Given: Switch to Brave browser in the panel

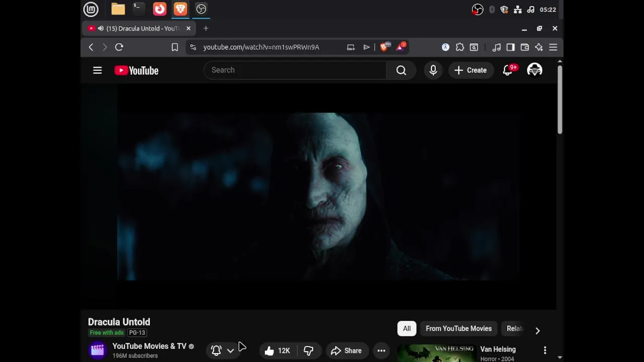Looking at the screenshot, I should click(x=180, y=9).
